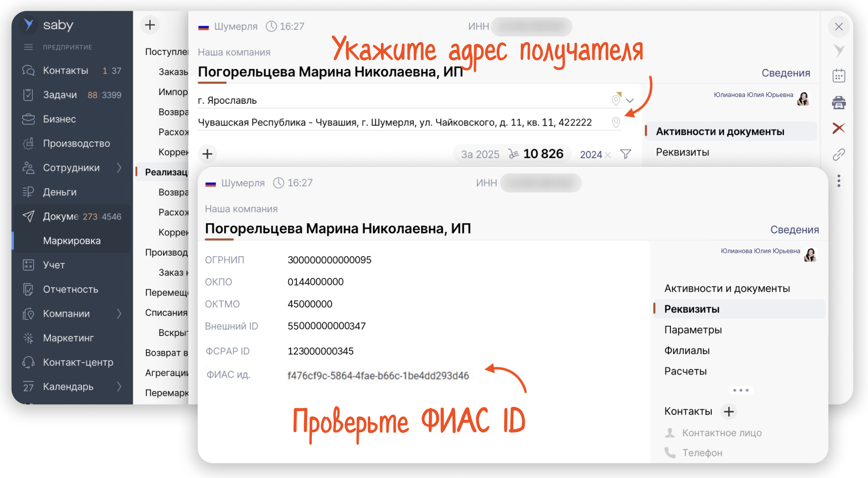
Task: Open the calendar icon in right toolbar
Action: click(839, 76)
